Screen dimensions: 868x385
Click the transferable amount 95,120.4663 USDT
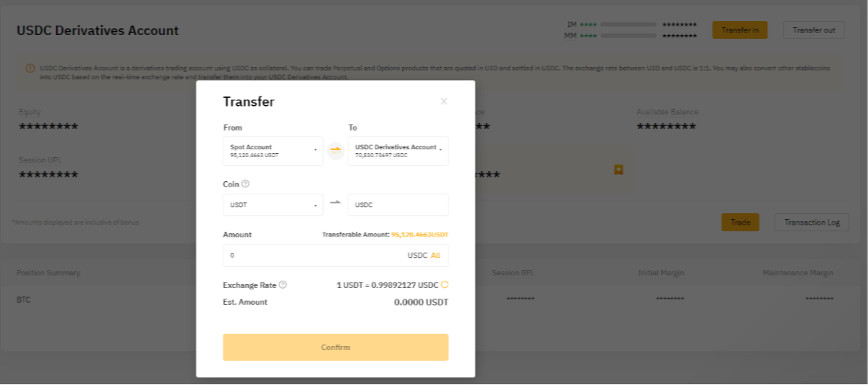(419, 234)
